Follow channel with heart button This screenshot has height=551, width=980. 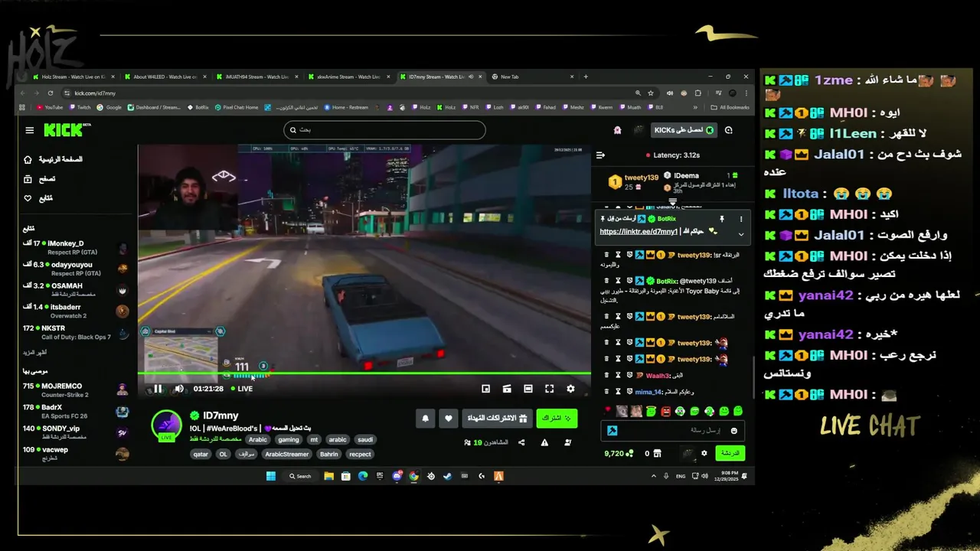(449, 419)
